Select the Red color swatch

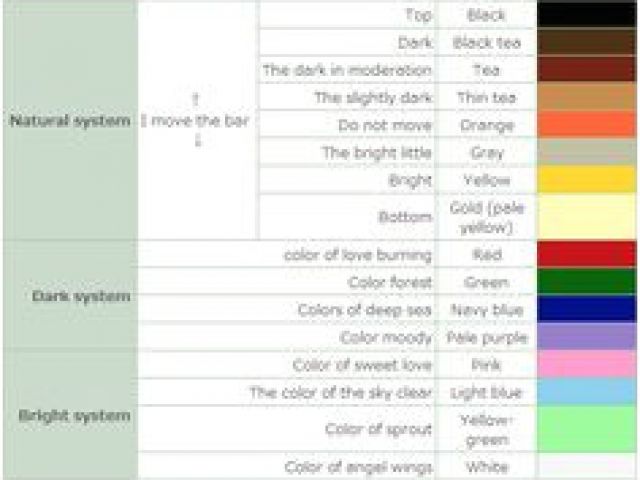point(587,255)
